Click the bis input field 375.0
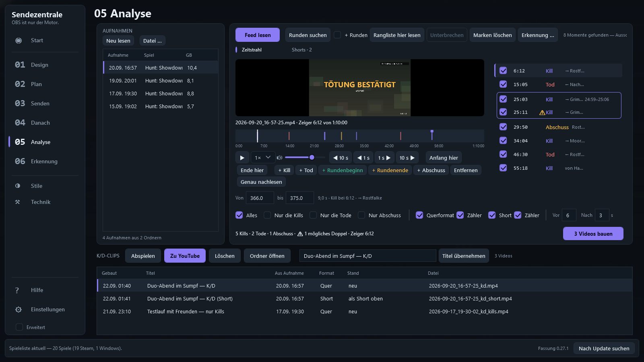The height and width of the screenshot is (362, 644). [299, 198]
